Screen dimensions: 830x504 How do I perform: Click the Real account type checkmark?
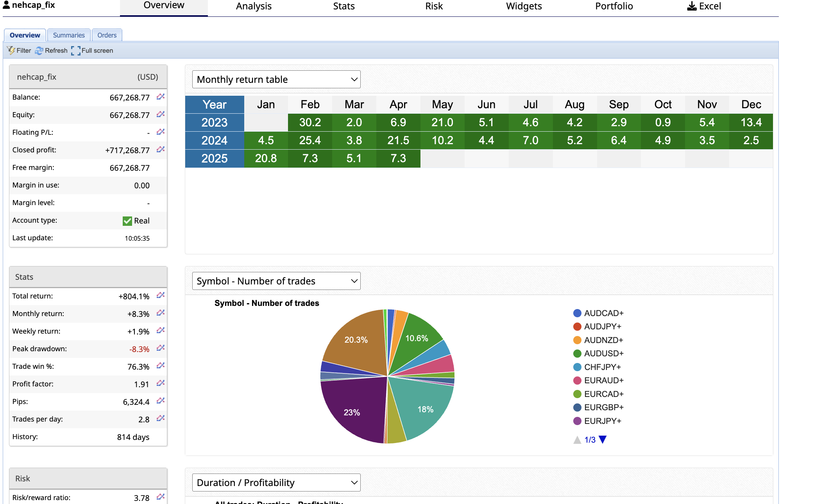[127, 221]
